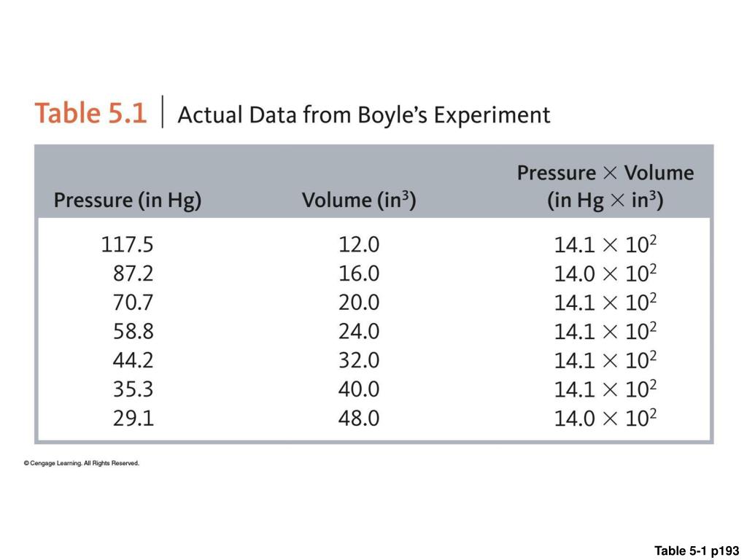Click the first row's 14.1 × 10² product
This screenshot has height=560, width=747.
(x=605, y=244)
